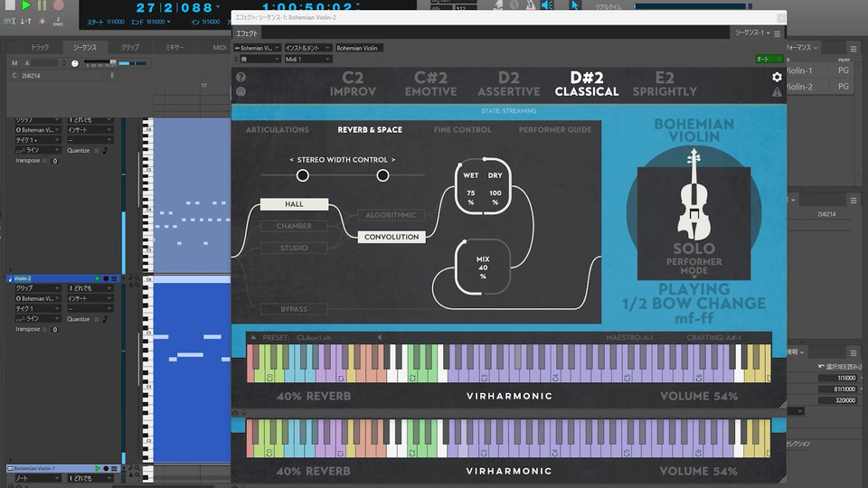Click Bohemian Violin-1 track green play icon

[98, 469]
